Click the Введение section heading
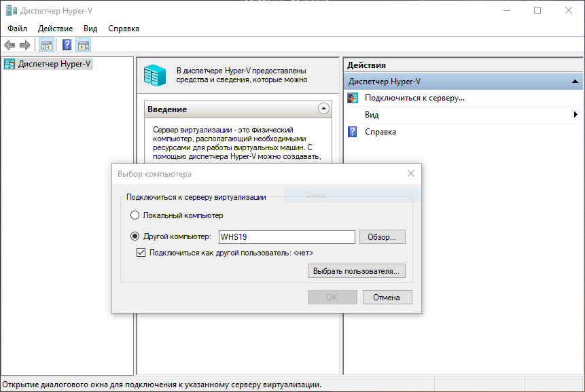The height and width of the screenshot is (392, 585). 167,109
